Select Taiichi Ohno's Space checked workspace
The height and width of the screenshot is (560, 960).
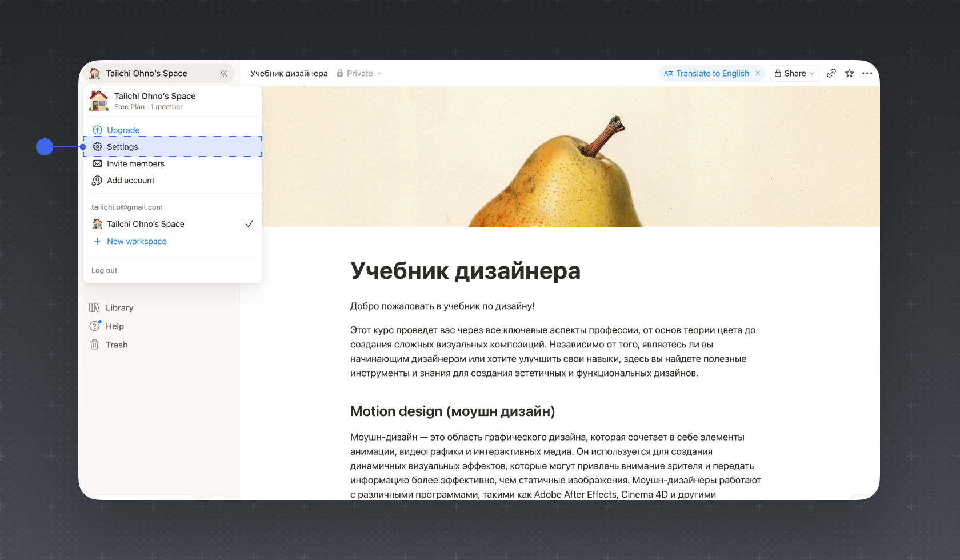(x=173, y=224)
